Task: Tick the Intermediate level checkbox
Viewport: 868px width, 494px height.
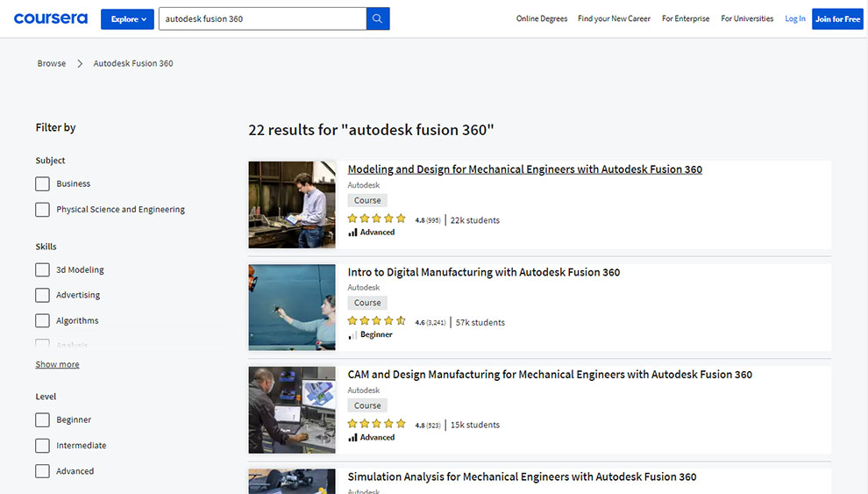Action: pyautogui.click(x=42, y=446)
